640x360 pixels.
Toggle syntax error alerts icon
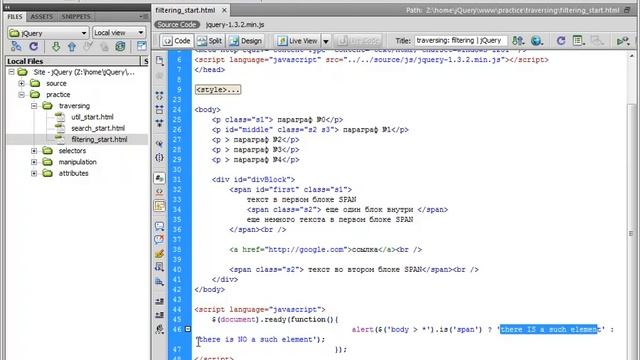pyautogui.click(x=160, y=206)
